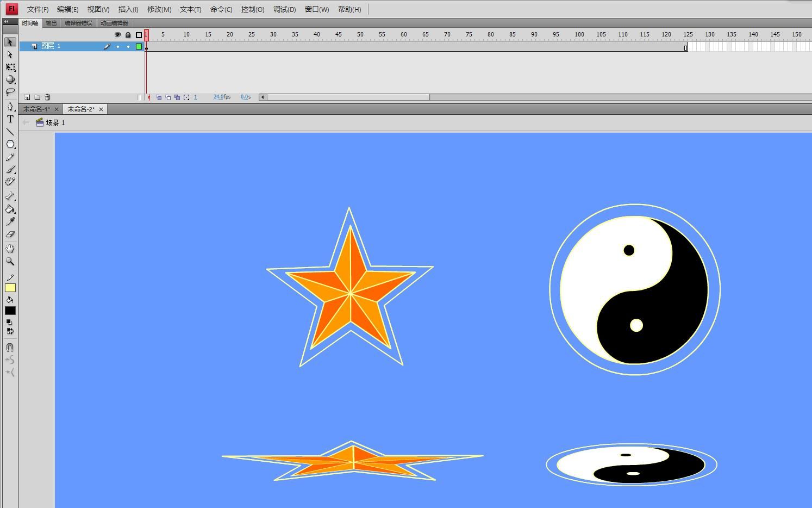Switch to the 输出 panel tab
This screenshot has height=508, width=812.
[51, 23]
